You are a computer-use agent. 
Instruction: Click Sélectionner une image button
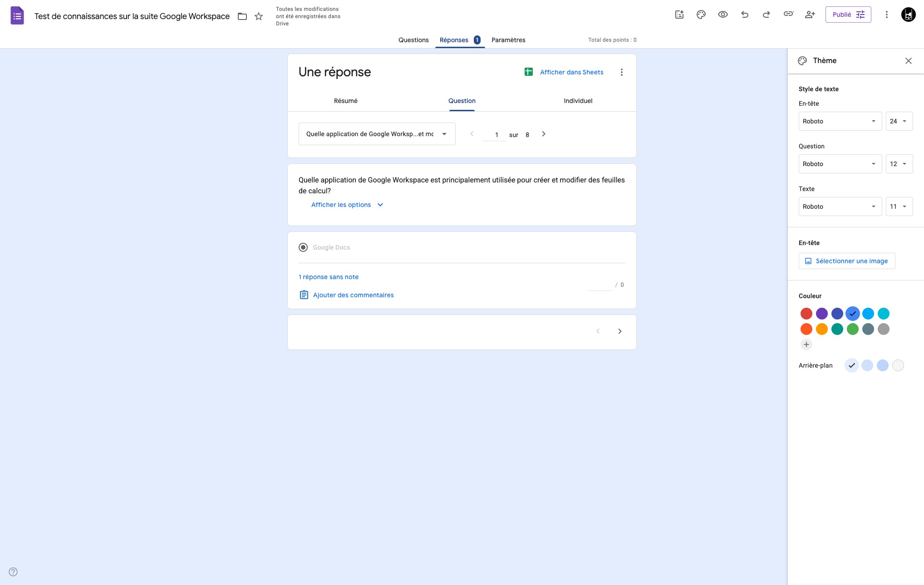coord(847,261)
